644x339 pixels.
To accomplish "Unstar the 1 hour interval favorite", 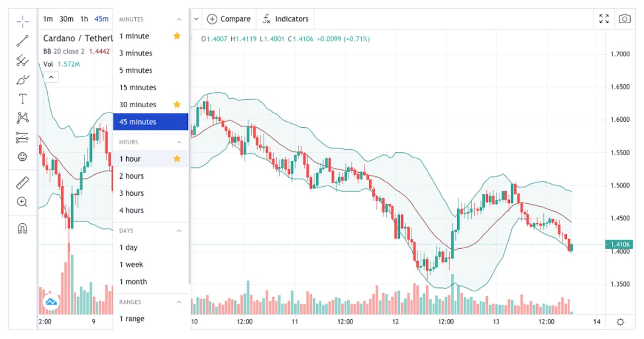I will pyautogui.click(x=177, y=159).
